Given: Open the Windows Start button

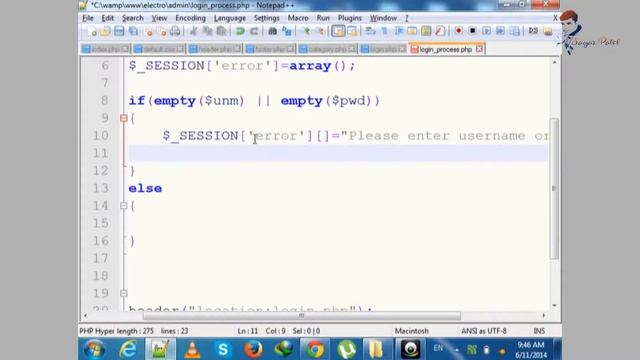Looking at the screenshot, I should point(94,349).
